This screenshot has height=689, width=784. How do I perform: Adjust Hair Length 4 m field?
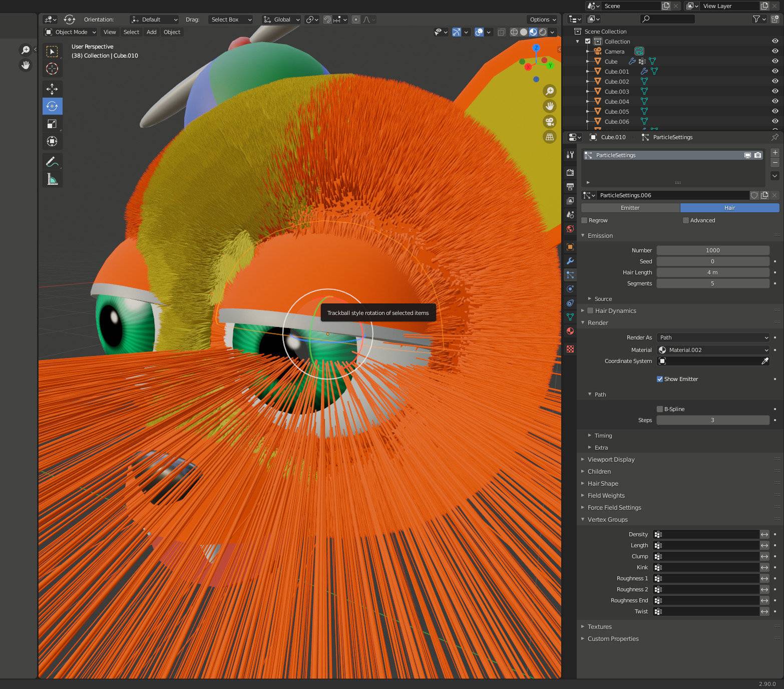point(713,272)
